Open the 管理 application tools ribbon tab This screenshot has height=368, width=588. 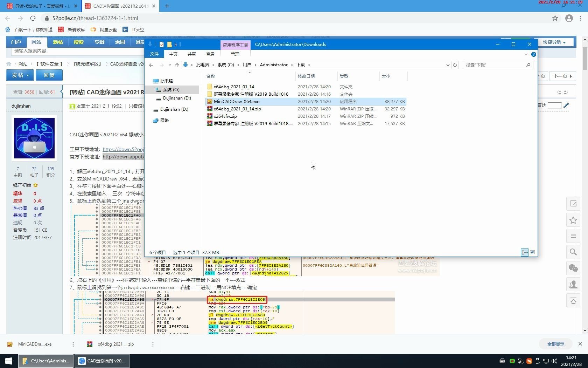(x=235, y=54)
